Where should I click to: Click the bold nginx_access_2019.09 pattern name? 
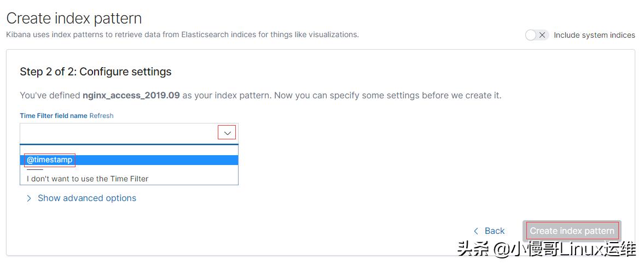[131, 95]
